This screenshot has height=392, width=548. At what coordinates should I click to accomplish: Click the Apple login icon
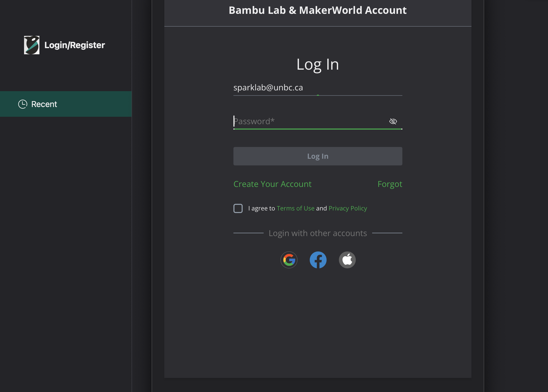coord(347,260)
